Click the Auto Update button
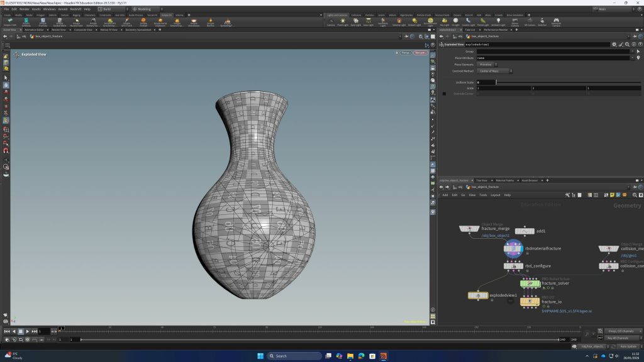Image resolution: width=644 pixels, height=362 pixels. click(627, 346)
